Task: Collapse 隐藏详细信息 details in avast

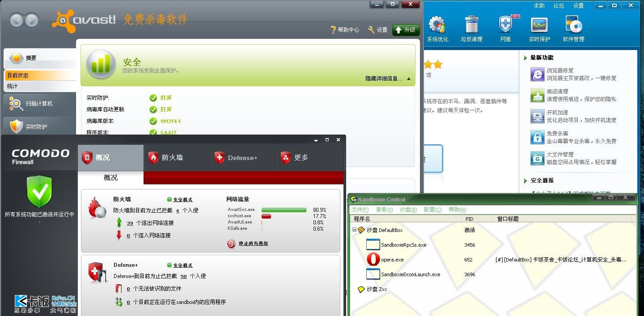Action: [388, 79]
